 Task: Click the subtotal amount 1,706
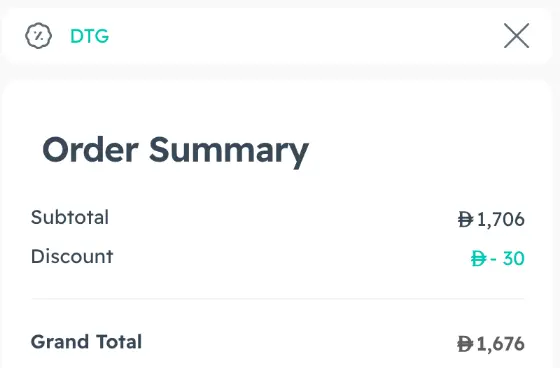500,219
